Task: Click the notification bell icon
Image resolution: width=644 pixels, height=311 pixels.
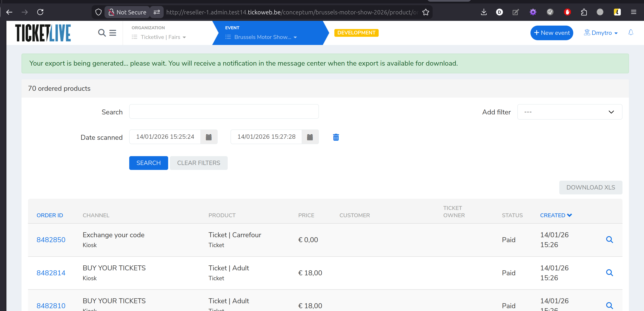Action: (x=630, y=32)
